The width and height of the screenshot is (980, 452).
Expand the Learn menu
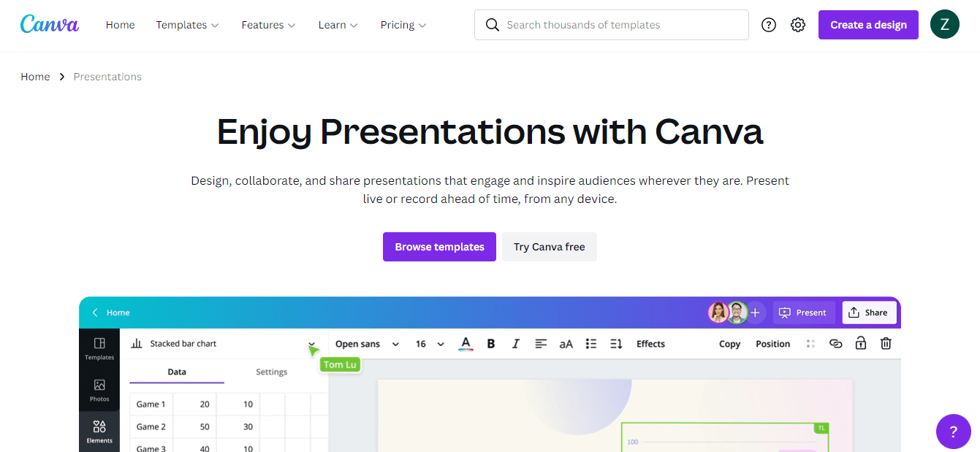coord(338,25)
